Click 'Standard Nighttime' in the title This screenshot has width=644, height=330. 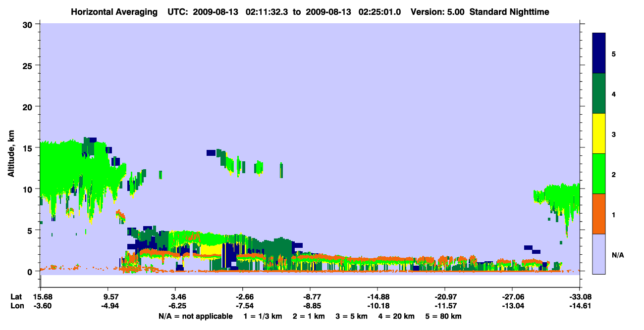click(509, 11)
